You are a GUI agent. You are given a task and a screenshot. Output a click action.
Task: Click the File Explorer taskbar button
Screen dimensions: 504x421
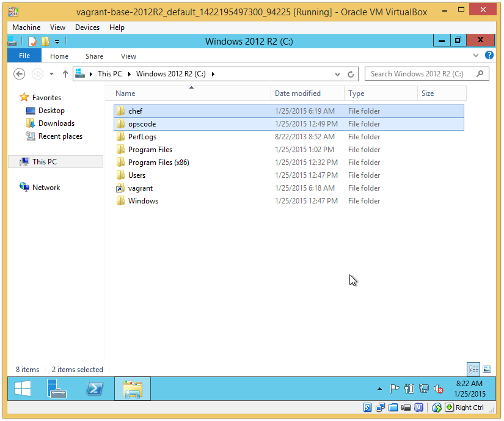coord(133,389)
